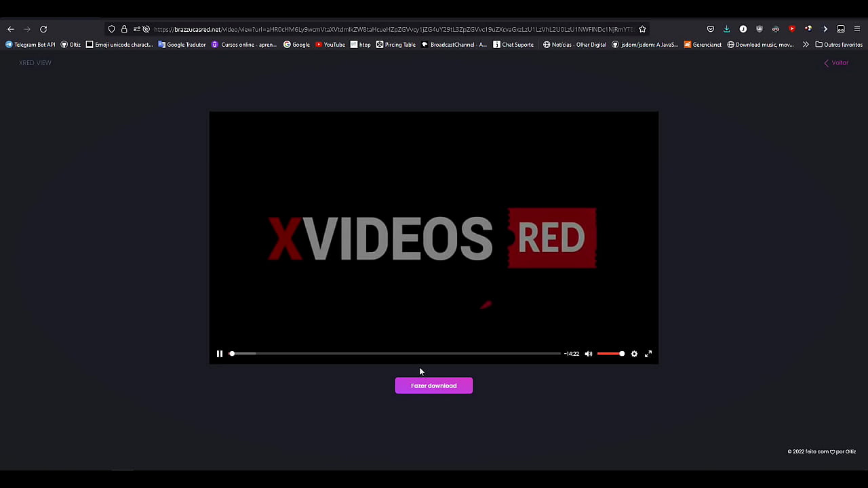Screen dimensions: 868x488
Task: Open the player settings gear
Action: (x=634, y=354)
